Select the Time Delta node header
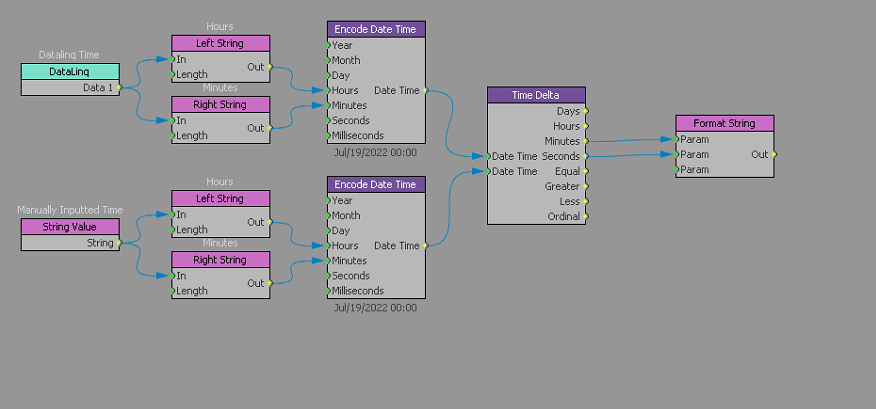The height and width of the screenshot is (409, 876). pyautogui.click(x=536, y=95)
